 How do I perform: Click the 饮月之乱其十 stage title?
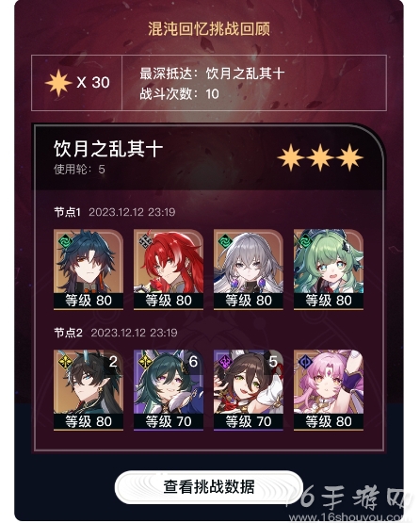108,149
